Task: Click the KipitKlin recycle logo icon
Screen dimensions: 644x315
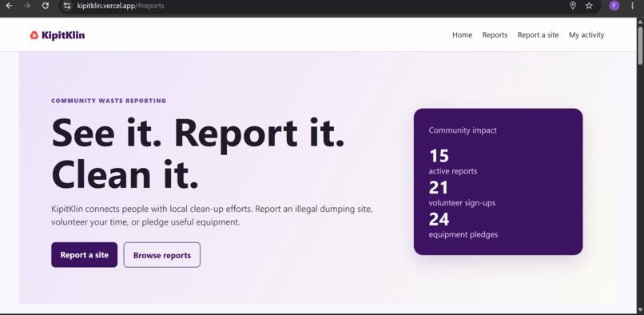Action: [34, 35]
